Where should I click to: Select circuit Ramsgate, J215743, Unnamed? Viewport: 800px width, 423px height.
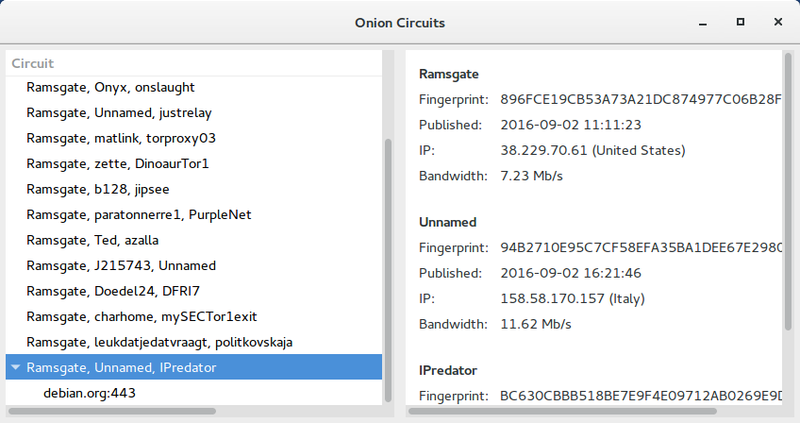(122, 265)
